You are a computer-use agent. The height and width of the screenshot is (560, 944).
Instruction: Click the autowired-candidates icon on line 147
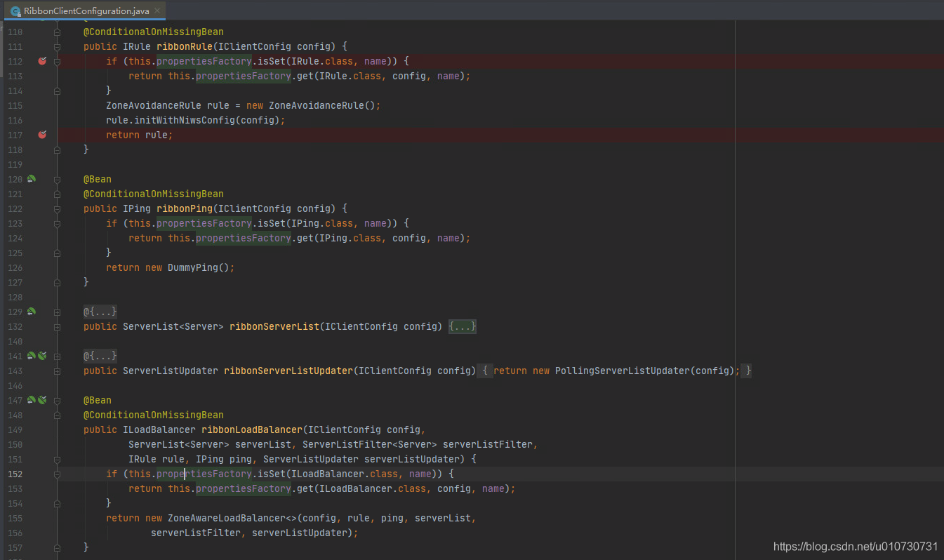42,400
